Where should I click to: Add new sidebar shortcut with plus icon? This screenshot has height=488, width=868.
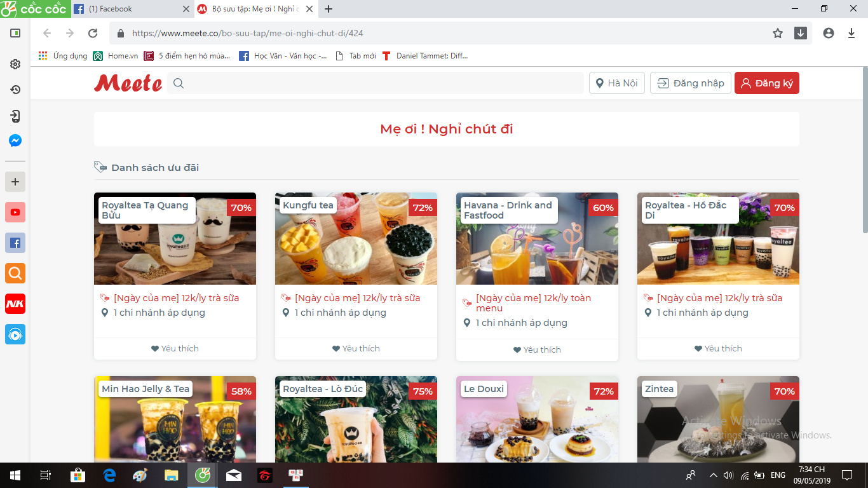point(15,182)
